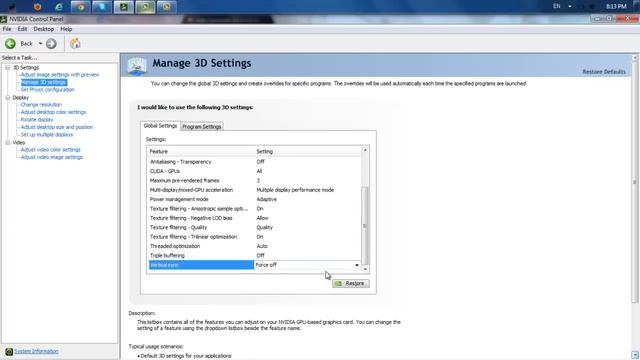This screenshot has height=360, width=640.
Task: Select the Texture filtering - Quality row
Action: (x=255, y=228)
